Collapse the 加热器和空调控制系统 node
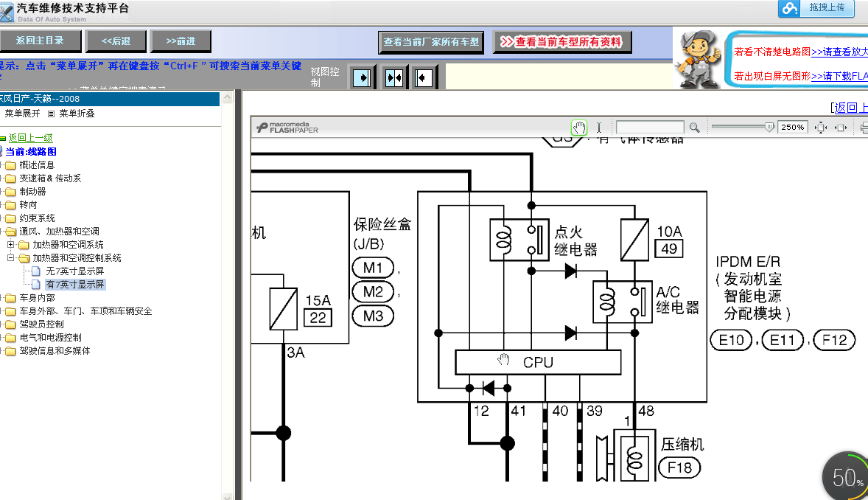This screenshot has height=500, width=868. pos(10,258)
